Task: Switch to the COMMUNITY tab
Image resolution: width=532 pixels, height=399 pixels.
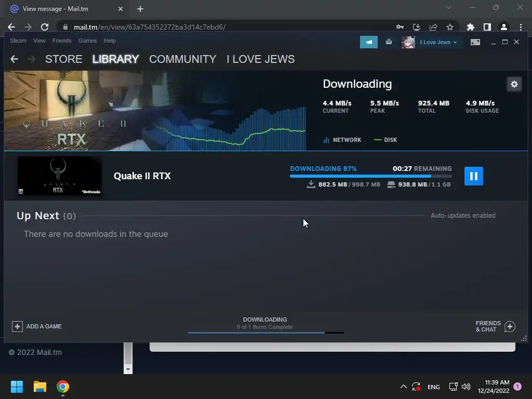Action: (x=182, y=59)
